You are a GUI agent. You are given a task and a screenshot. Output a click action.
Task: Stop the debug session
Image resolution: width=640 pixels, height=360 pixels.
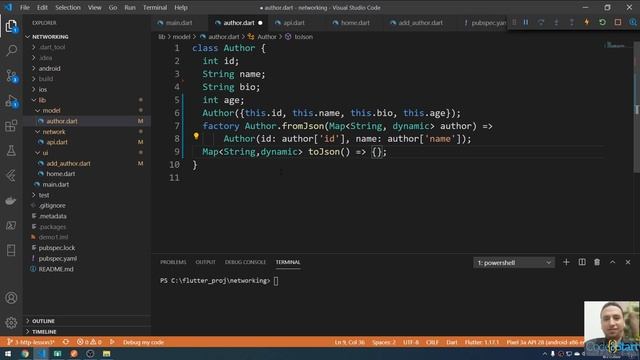tap(618, 22)
